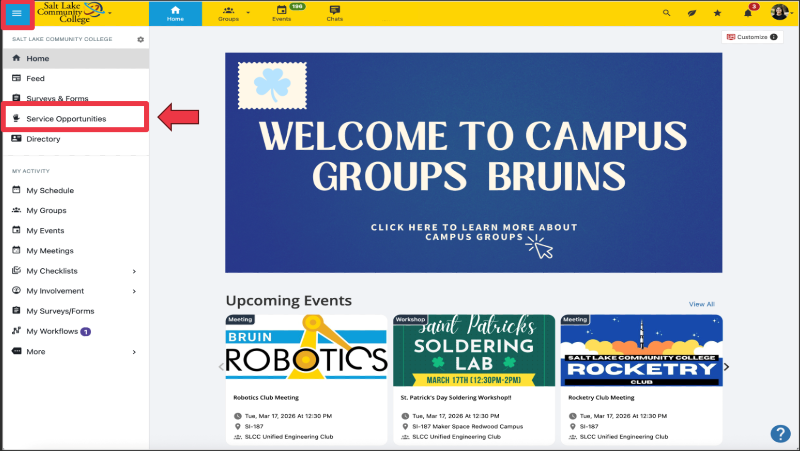This screenshot has width=800, height=451.
Task: Click View All upcoming events link
Action: pos(702,304)
